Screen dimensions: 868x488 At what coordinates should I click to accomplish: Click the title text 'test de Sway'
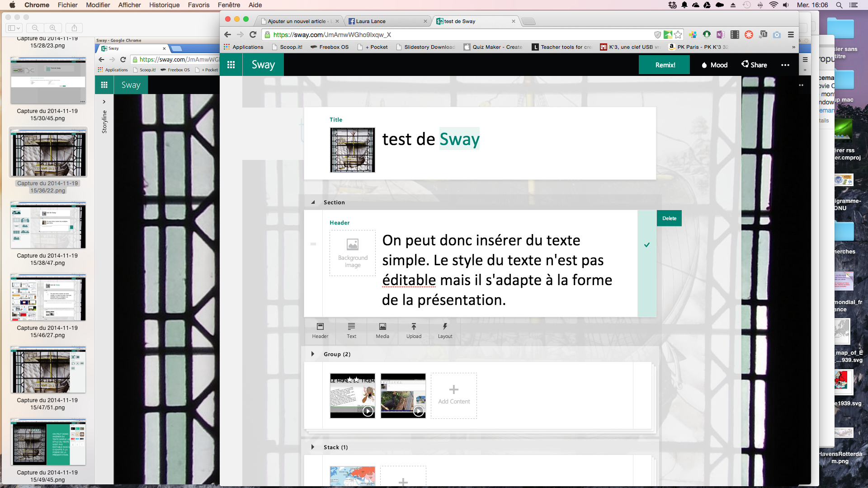431,139
